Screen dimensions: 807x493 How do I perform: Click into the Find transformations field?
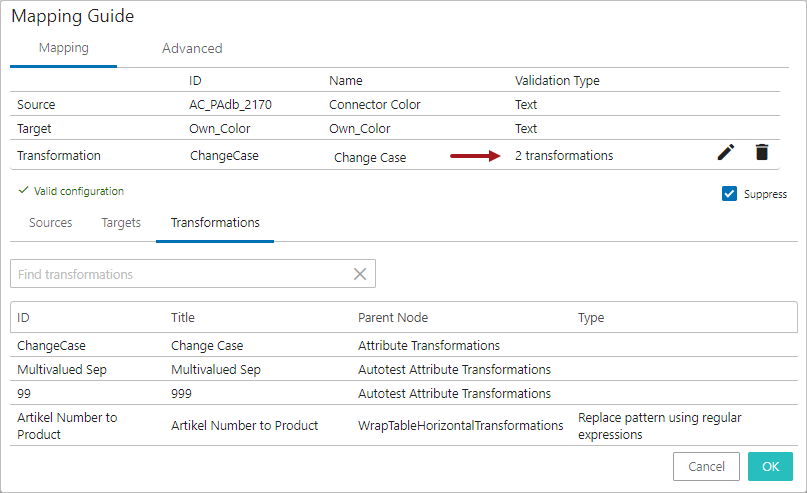180,274
